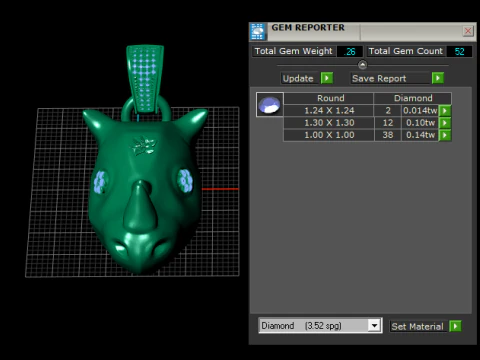Click the quantity 2 cell
The width and height of the screenshot is (480, 360).
click(388, 110)
